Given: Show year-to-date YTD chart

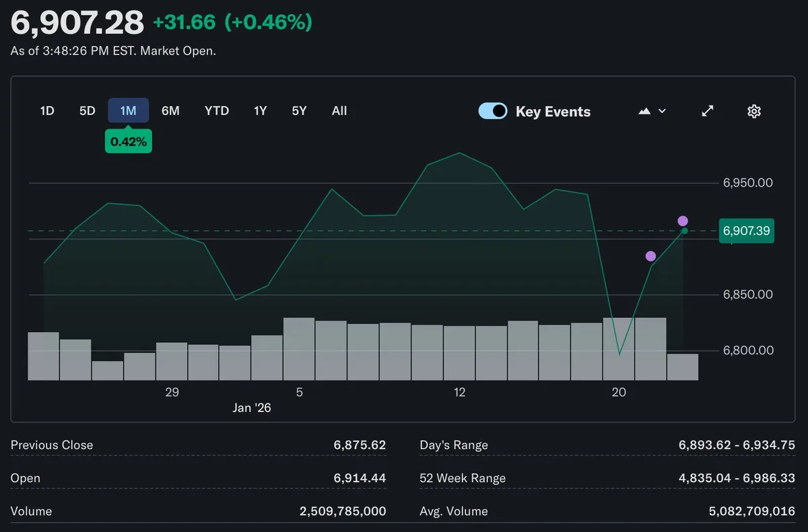Looking at the screenshot, I should click(x=217, y=111).
